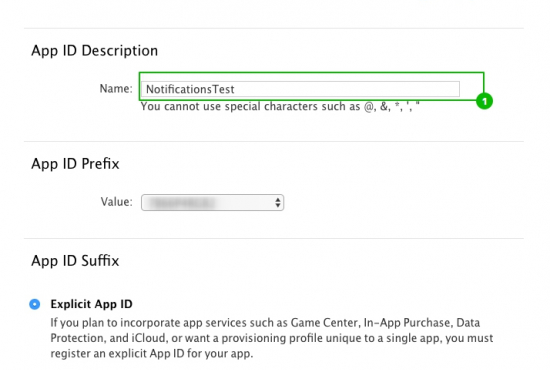Select the Explicit App ID radio button
This screenshot has height=370, width=550.
(x=35, y=304)
